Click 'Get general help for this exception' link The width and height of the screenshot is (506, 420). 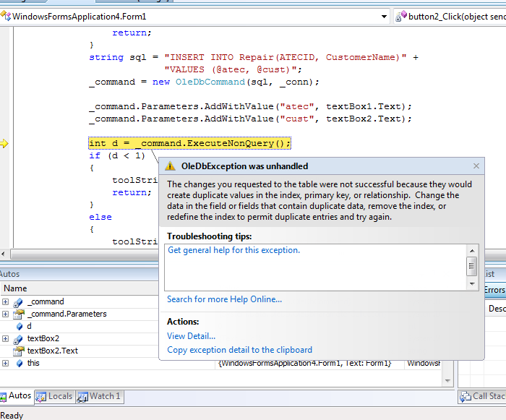click(233, 250)
